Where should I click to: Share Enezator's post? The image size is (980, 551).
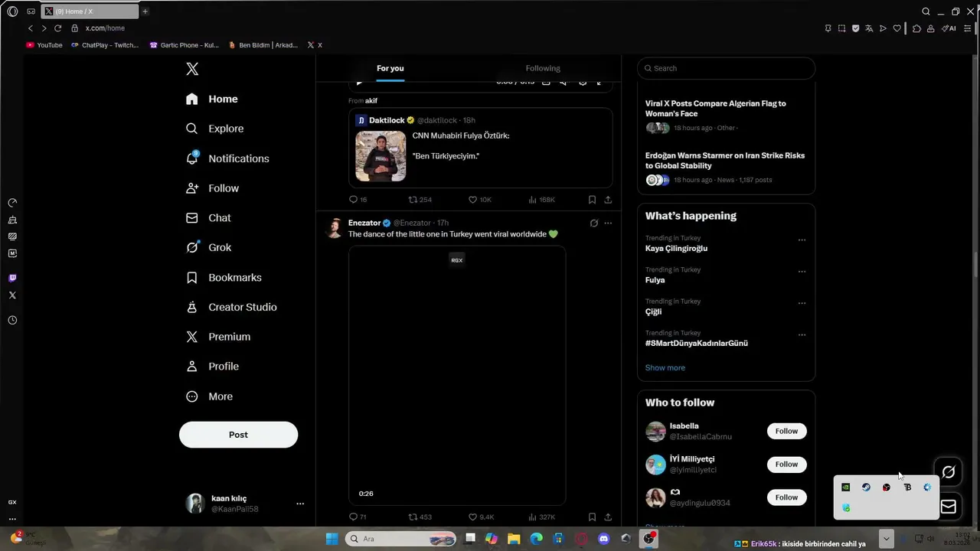(608, 517)
